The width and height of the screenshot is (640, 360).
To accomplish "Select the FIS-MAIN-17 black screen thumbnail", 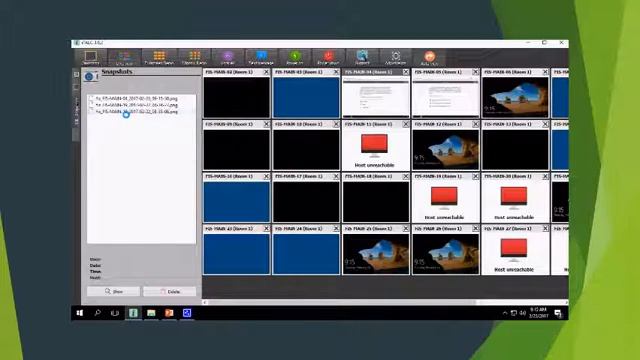I will point(306,202).
